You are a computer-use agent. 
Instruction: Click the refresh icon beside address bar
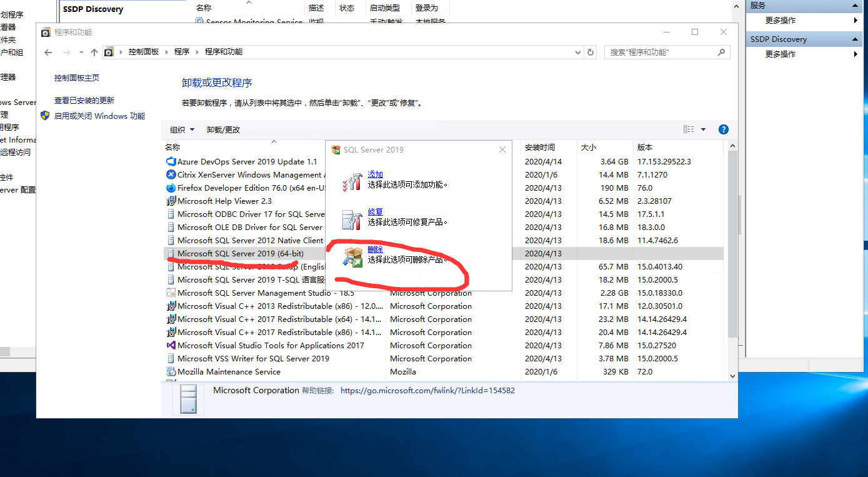click(x=591, y=53)
